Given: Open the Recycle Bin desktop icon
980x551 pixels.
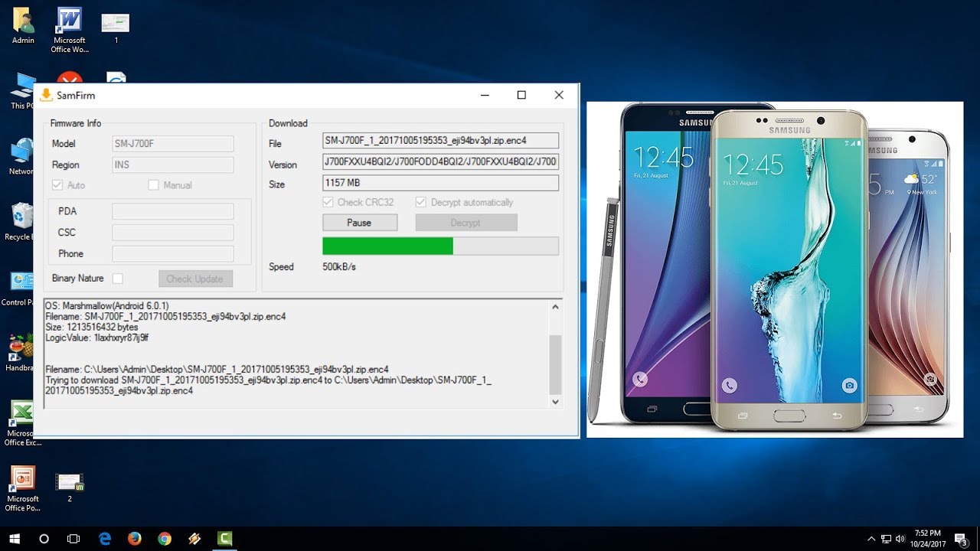Looking at the screenshot, I should point(21,222).
